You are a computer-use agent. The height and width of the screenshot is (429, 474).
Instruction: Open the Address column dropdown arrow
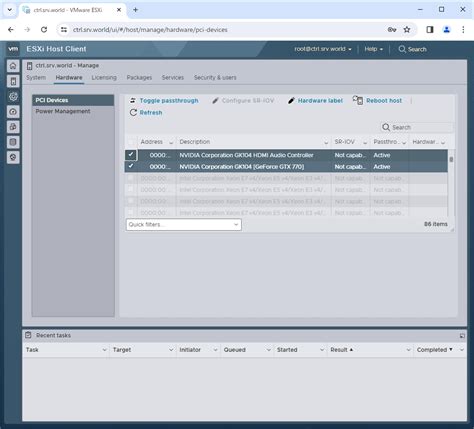coord(171,142)
